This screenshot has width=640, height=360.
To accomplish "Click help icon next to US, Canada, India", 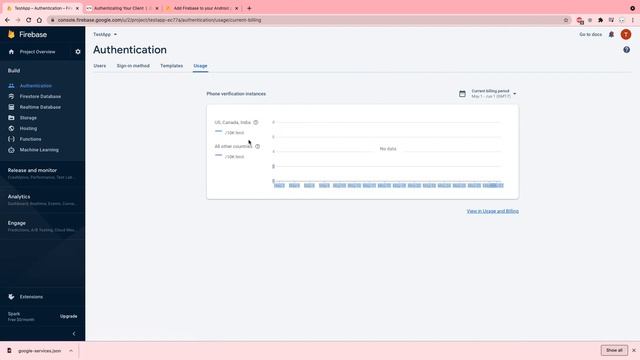I will 256,122.
